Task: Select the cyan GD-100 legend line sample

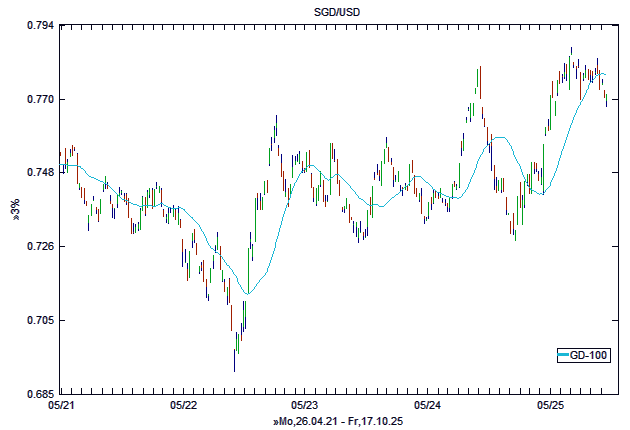Action: 565,355
